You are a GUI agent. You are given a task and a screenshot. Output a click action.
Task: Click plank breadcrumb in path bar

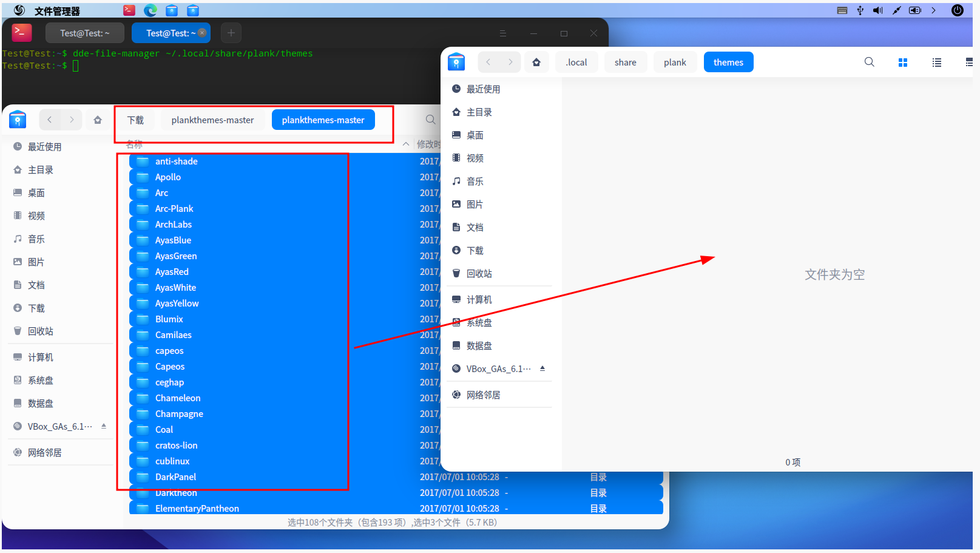(x=675, y=62)
